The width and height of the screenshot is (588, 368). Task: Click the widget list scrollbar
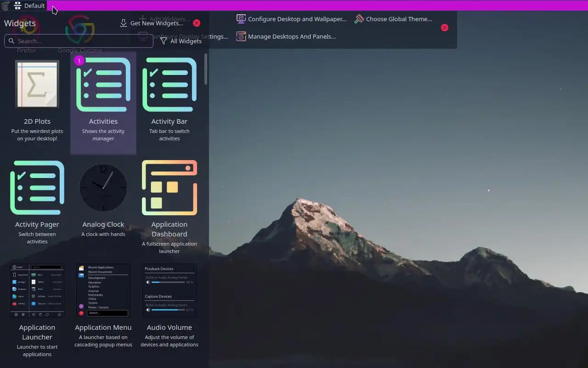point(206,69)
